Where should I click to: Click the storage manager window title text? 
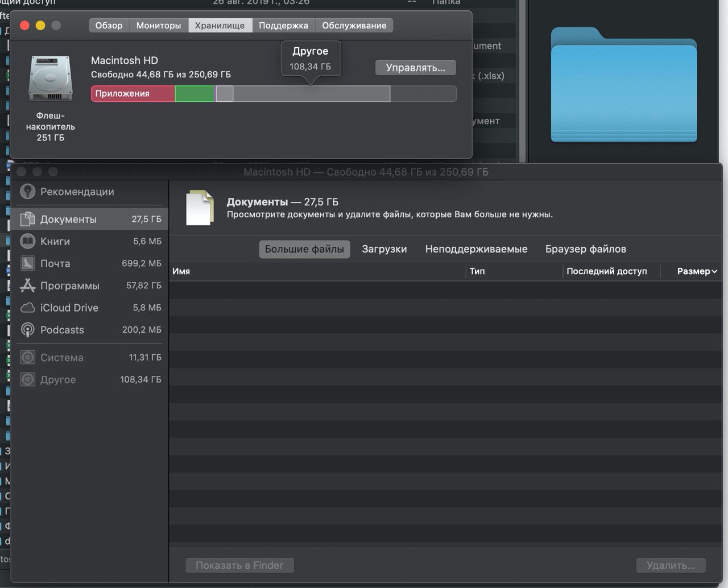(366, 172)
